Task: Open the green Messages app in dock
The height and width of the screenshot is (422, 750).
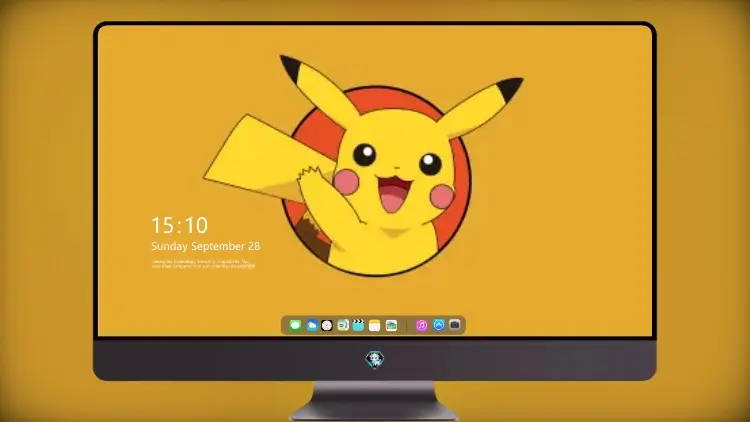Action: pyautogui.click(x=295, y=325)
